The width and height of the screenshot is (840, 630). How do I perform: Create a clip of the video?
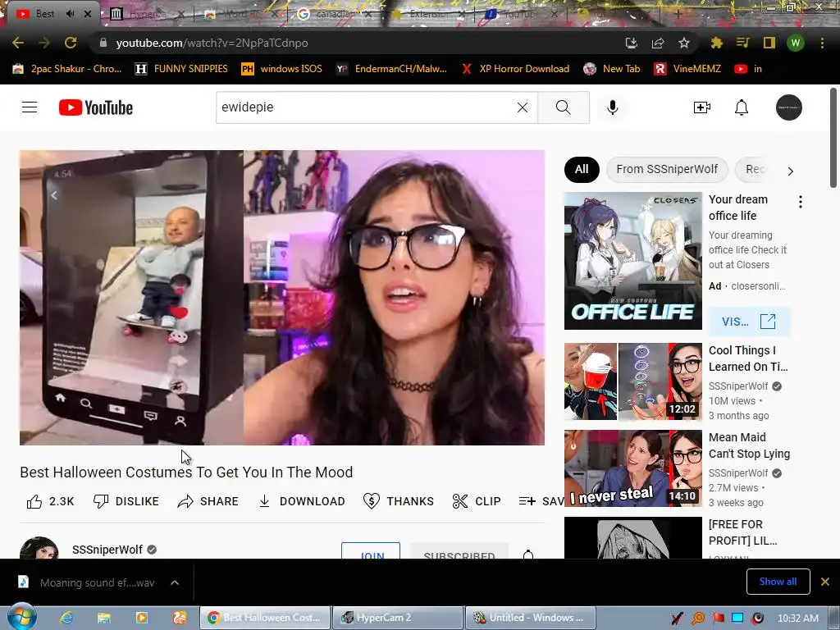477,501
